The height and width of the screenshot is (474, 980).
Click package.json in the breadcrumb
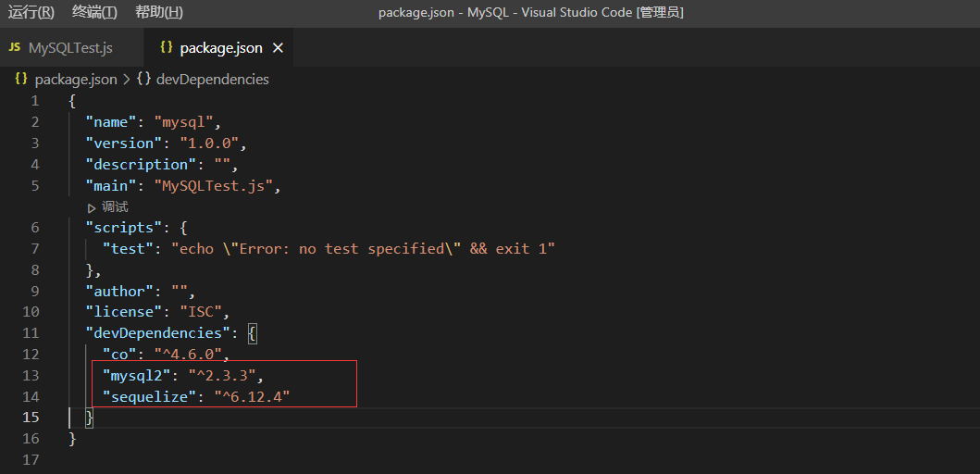76,80
